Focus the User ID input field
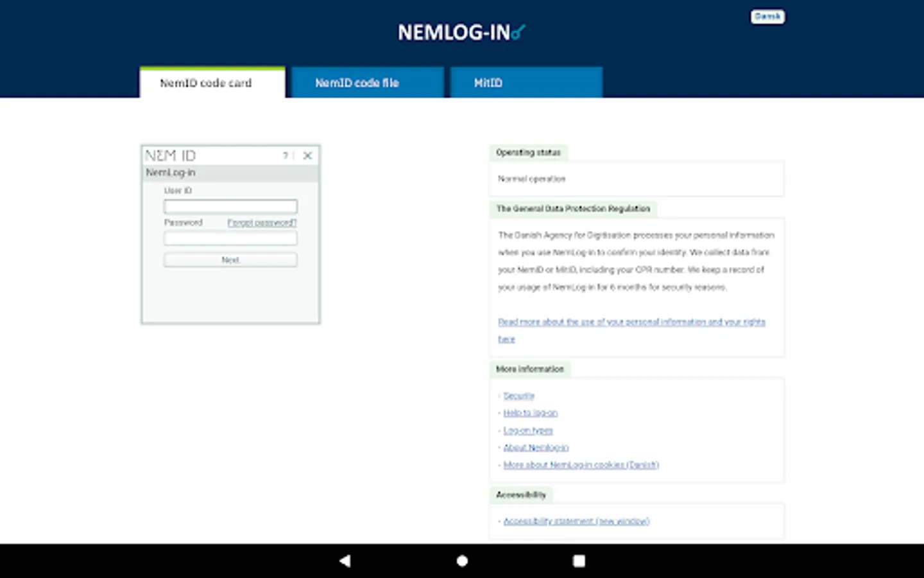 coord(230,206)
